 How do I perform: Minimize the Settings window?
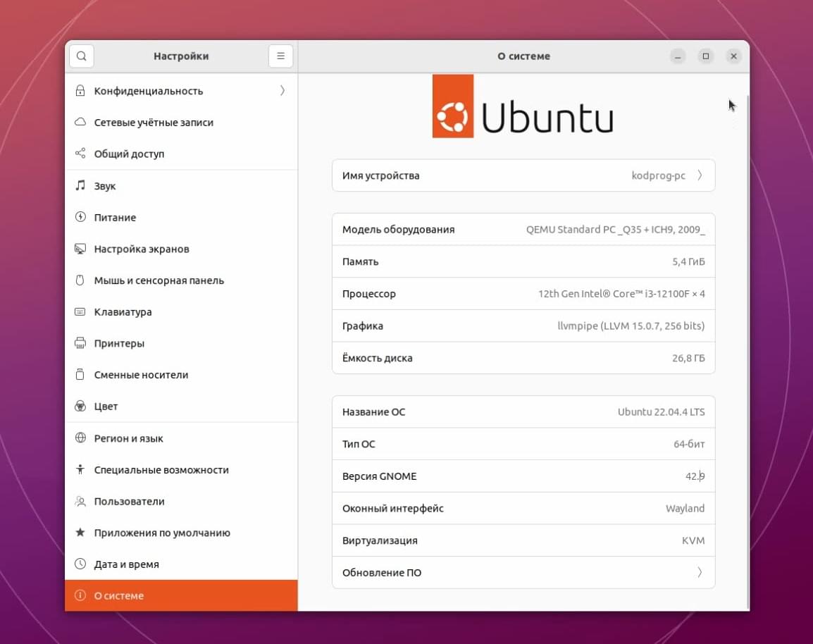click(678, 56)
